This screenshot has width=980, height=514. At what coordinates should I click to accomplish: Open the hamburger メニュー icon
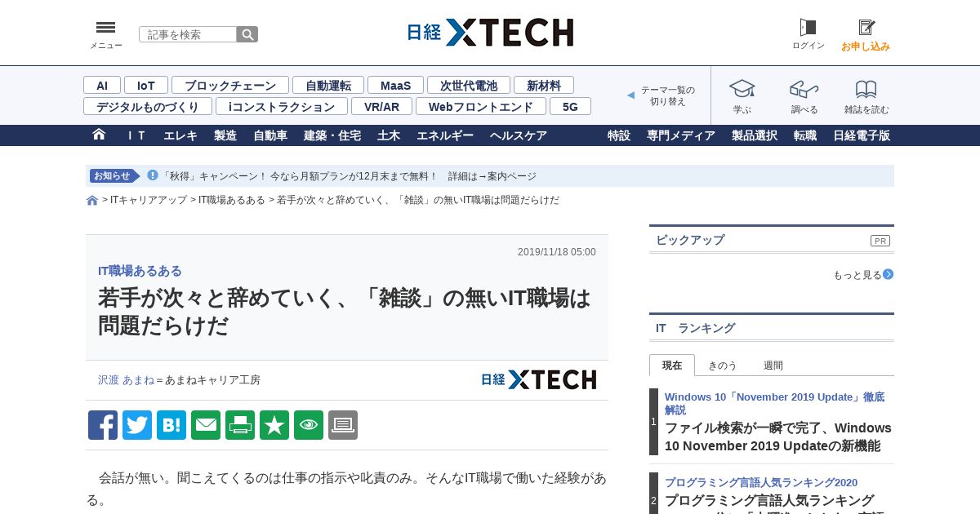(x=106, y=28)
